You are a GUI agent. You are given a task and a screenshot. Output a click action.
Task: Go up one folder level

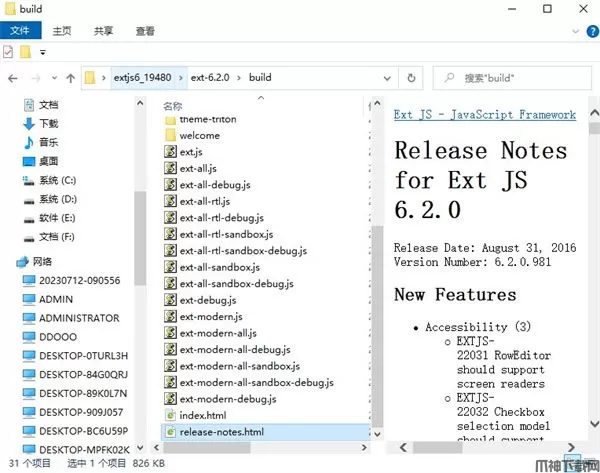point(70,78)
